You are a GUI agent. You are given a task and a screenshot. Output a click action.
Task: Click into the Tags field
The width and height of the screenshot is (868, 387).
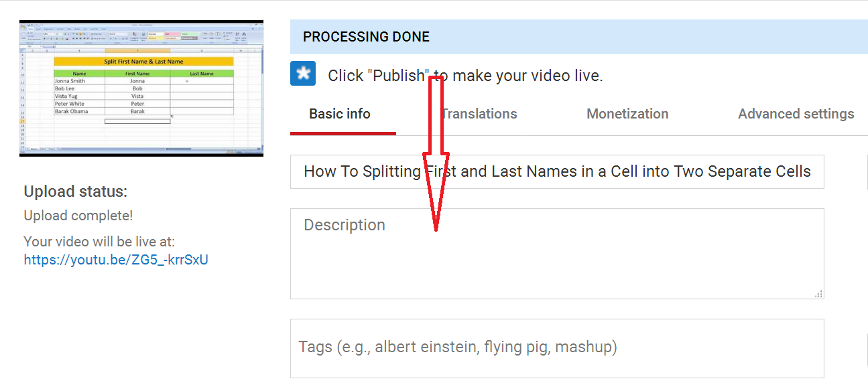(556, 347)
